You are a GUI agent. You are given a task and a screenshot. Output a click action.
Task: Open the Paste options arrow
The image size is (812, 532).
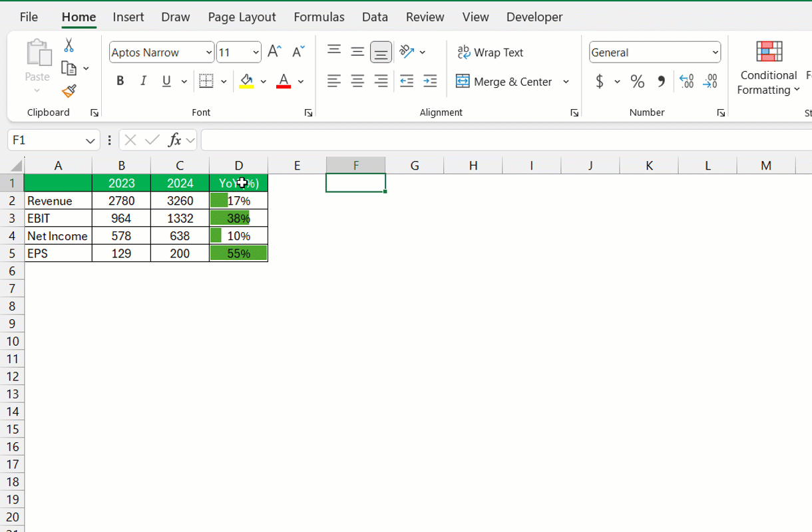tap(37, 90)
